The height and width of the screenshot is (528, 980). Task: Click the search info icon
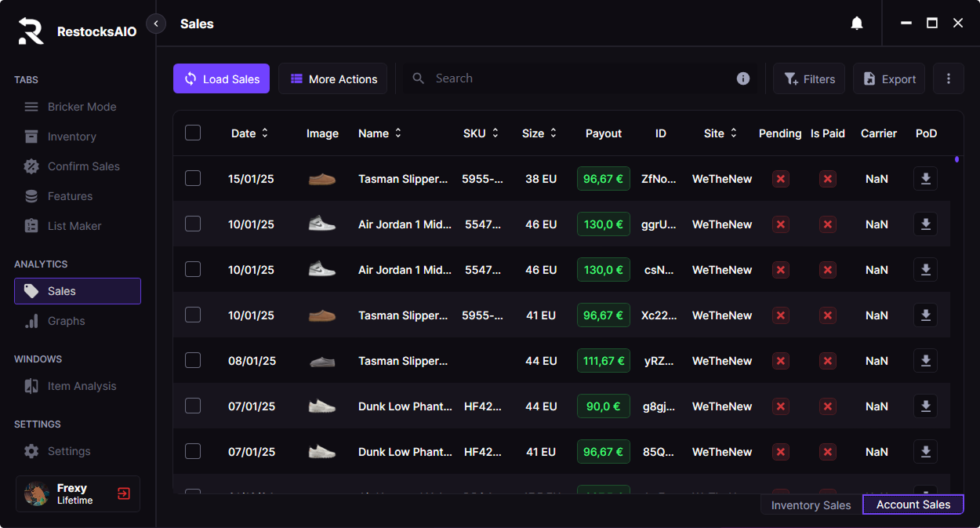point(743,78)
